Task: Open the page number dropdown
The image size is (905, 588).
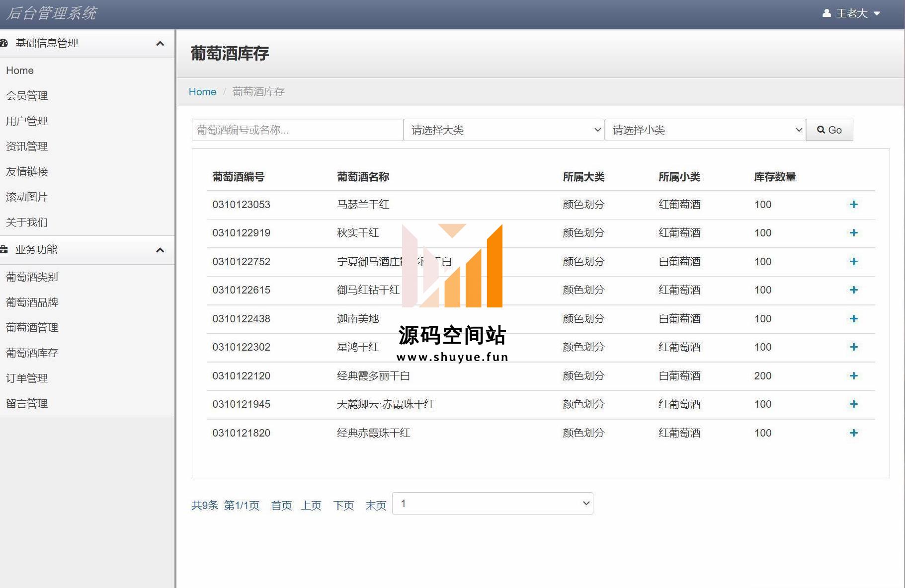Action: 493,504
